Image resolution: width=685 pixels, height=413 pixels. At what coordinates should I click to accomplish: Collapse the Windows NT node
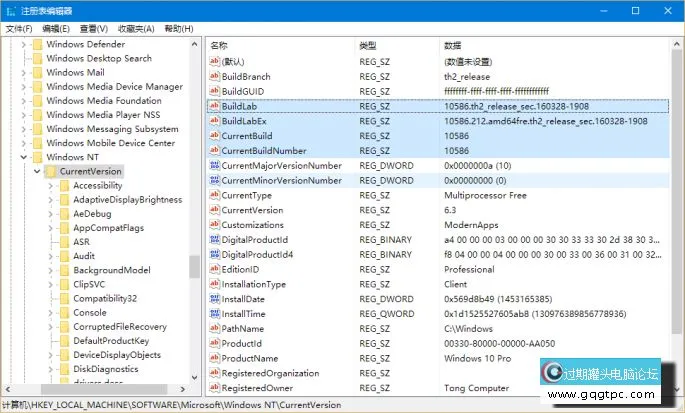(x=24, y=157)
